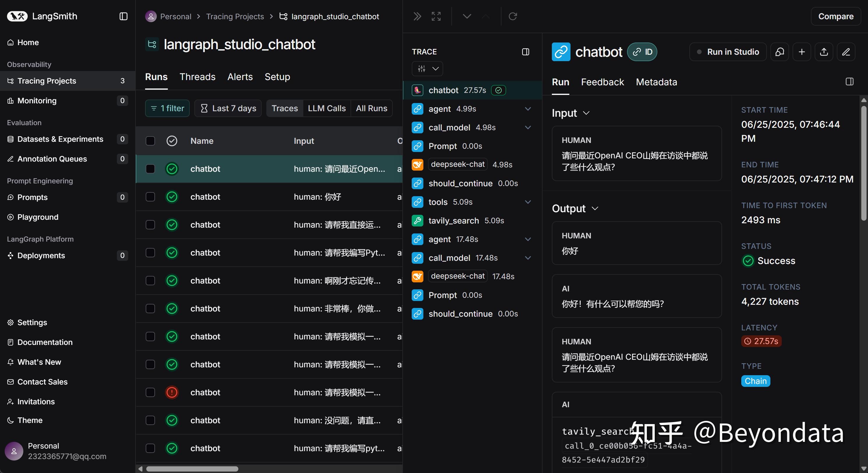Click the double-chevron collapse panel icon
Screen dimensions: 868x473
pyautogui.click(x=417, y=16)
